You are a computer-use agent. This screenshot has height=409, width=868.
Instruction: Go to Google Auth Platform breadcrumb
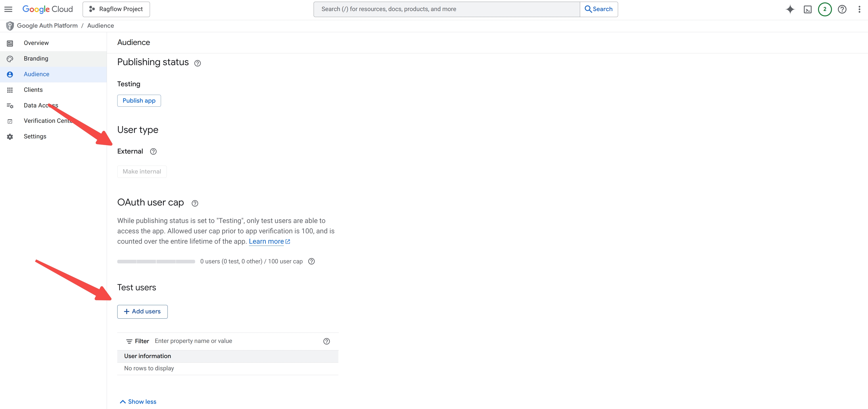point(47,26)
